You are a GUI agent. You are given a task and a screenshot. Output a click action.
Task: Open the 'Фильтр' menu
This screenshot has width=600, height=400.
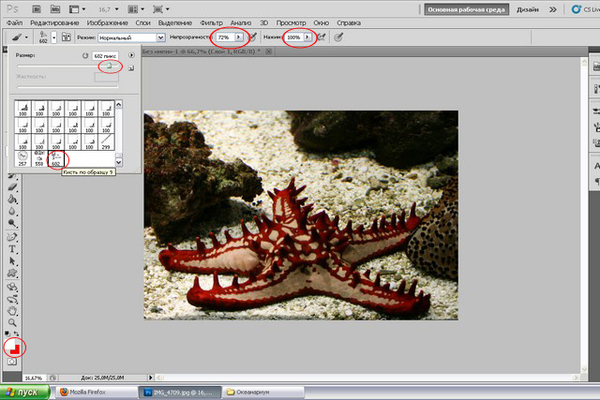[x=211, y=21]
